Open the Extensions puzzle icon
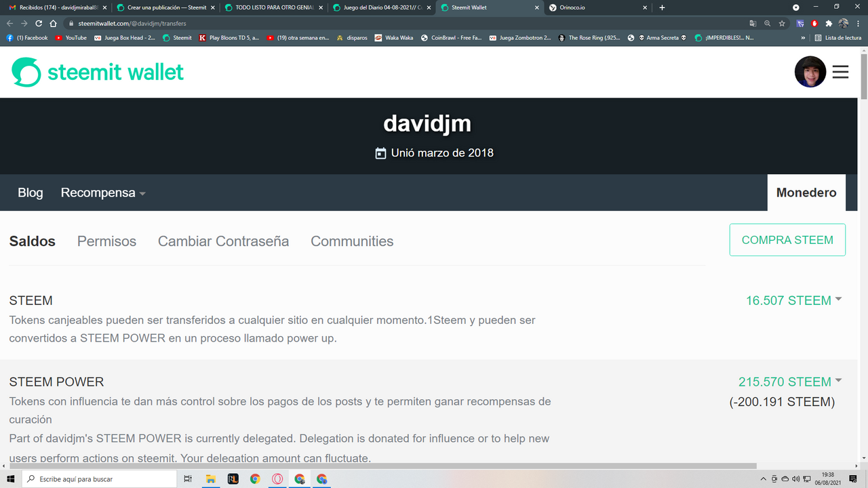868x488 pixels. [x=829, y=23]
